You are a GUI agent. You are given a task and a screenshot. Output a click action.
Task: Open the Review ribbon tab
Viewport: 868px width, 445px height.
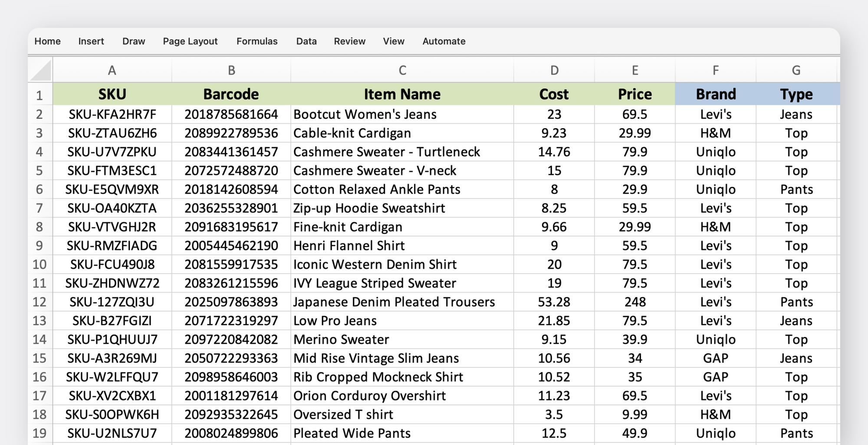coord(349,41)
